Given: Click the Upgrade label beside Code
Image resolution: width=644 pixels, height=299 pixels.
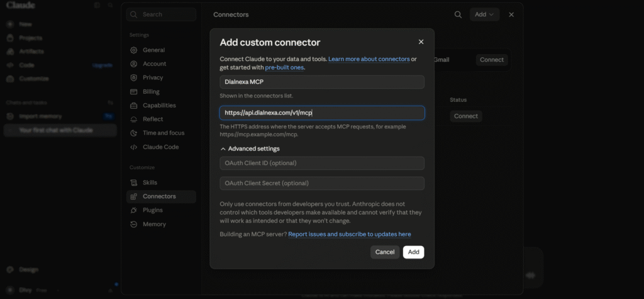Looking at the screenshot, I should pos(103,65).
